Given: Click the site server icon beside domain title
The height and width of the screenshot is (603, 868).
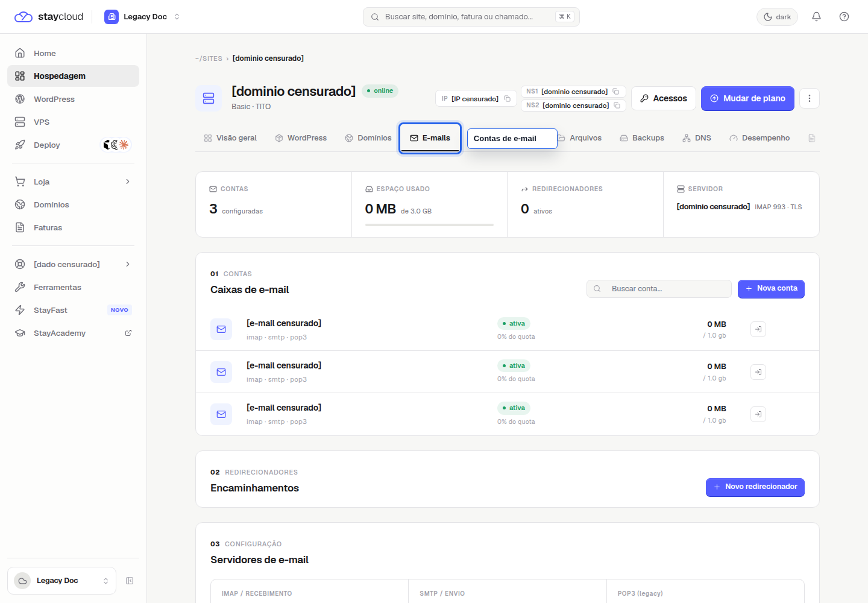Looking at the screenshot, I should click(209, 98).
